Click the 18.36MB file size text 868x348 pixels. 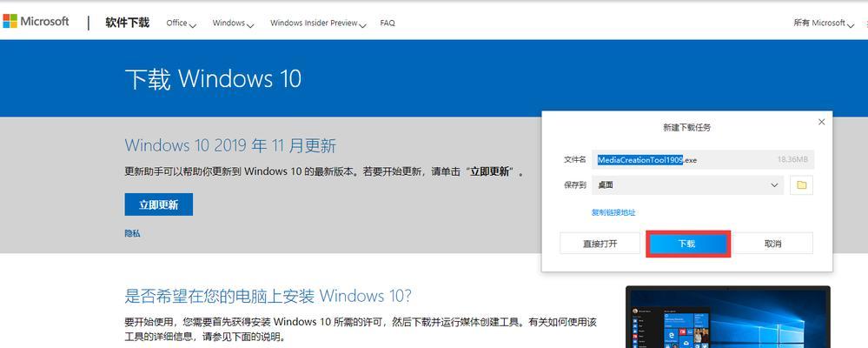[792, 159]
